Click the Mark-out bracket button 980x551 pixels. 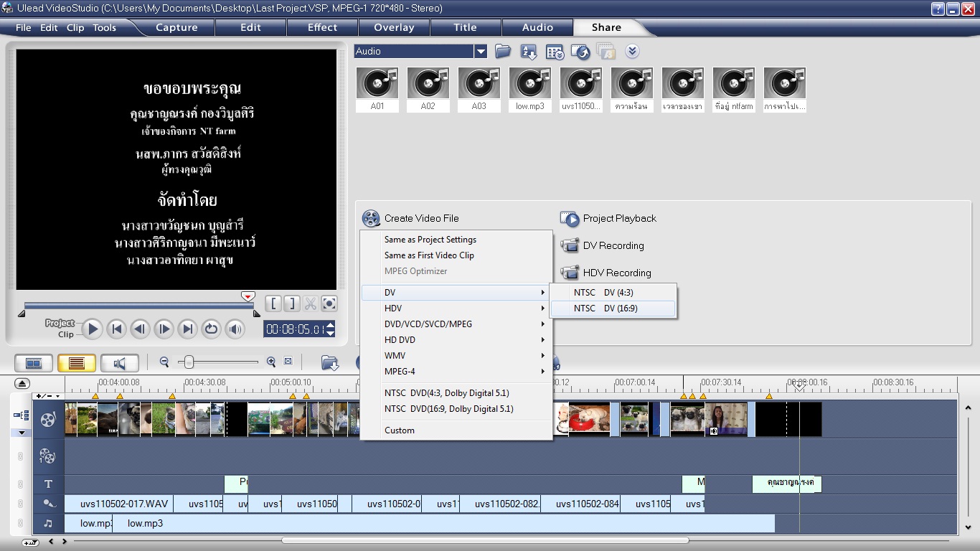tap(292, 303)
